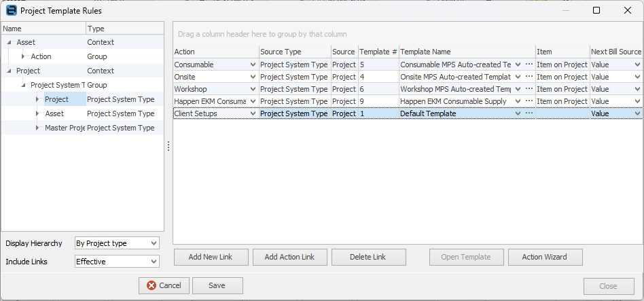Save the template rules
This screenshot has width=644, height=301.
coord(217,285)
